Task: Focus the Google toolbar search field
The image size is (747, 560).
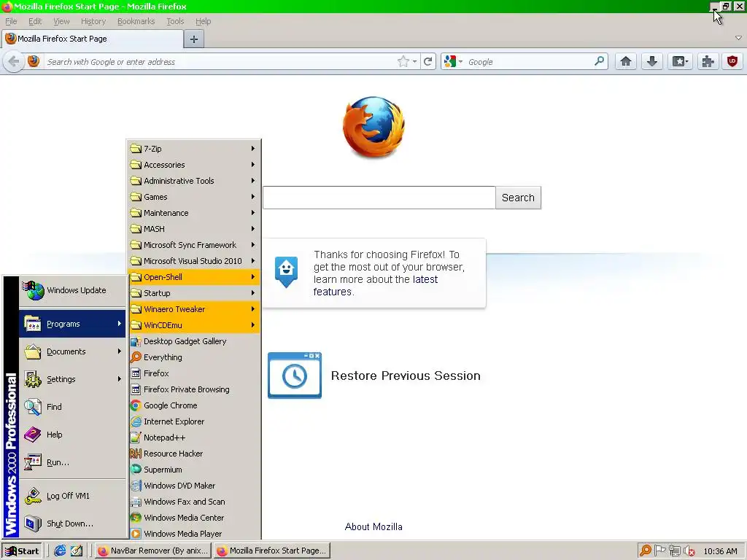Action: coord(529,61)
